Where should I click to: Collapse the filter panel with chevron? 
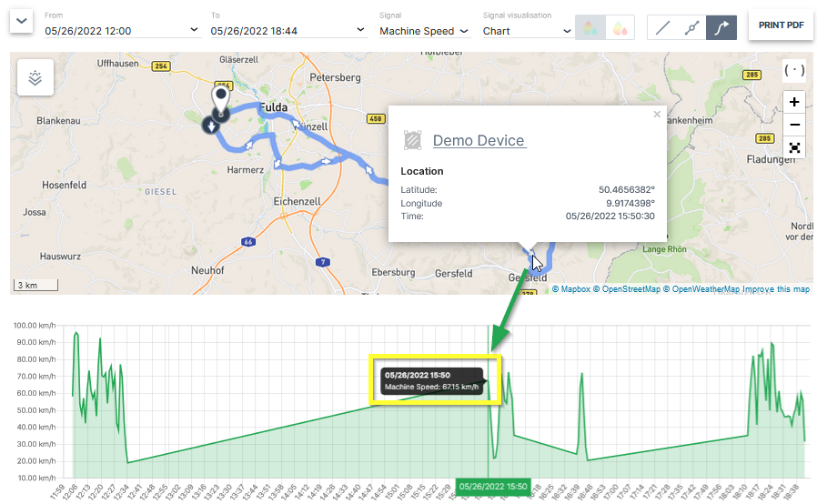click(x=23, y=19)
